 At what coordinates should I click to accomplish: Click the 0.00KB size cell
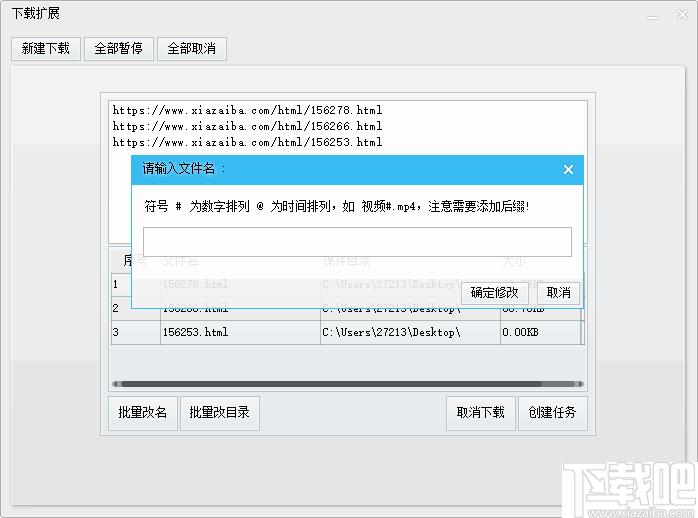(540, 332)
